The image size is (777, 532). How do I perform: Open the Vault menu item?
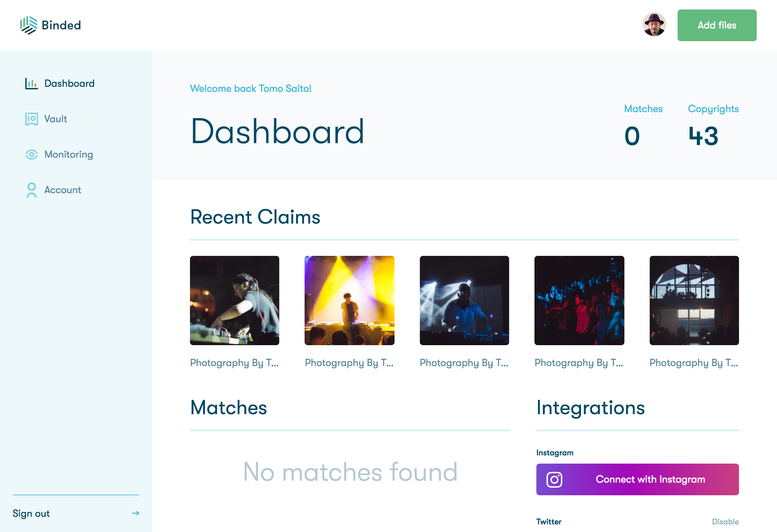[55, 119]
